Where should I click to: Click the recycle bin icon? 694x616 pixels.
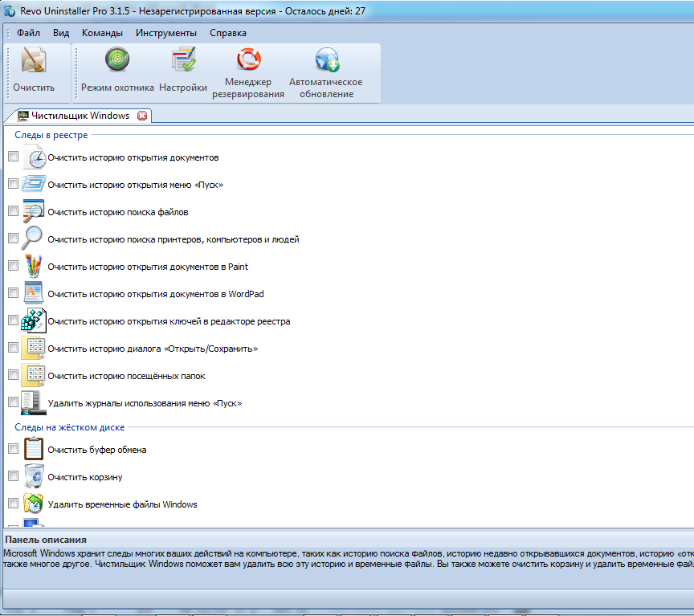pyautogui.click(x=34, y=476)
